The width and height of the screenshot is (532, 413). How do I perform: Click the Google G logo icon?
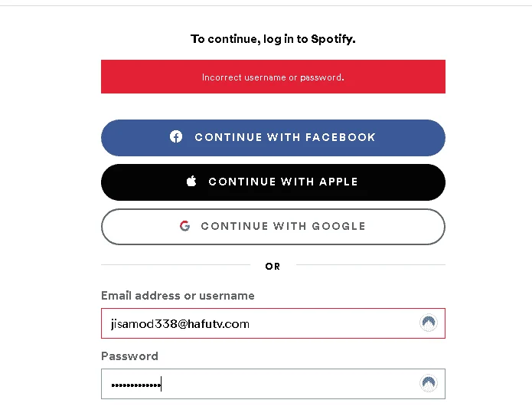click(185, 226)
